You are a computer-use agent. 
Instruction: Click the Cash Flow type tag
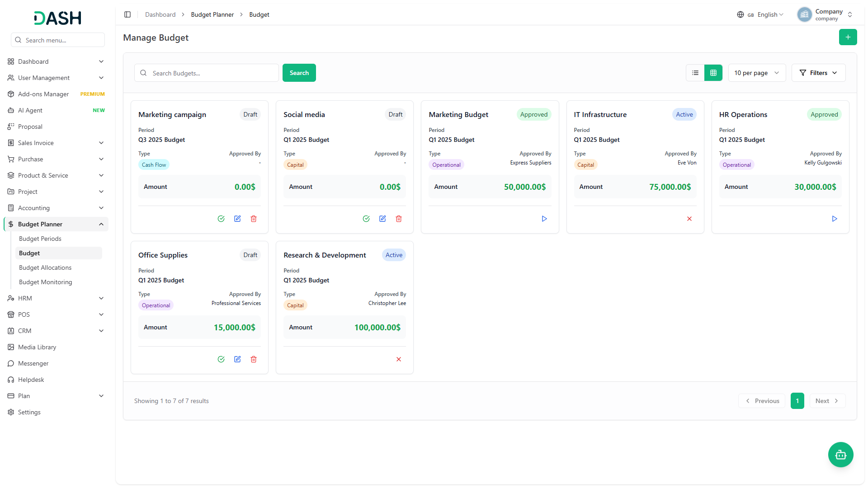coord(154,165)
